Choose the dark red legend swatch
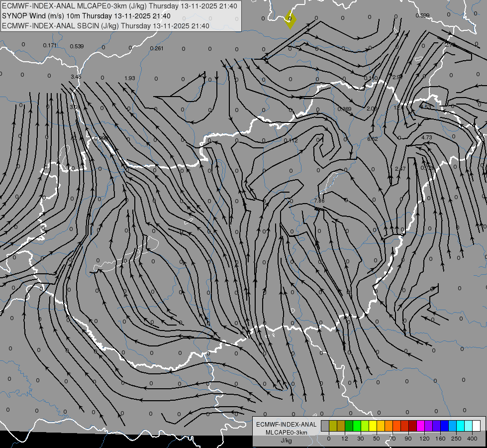487x448 pixels. [x=412, y=426]
